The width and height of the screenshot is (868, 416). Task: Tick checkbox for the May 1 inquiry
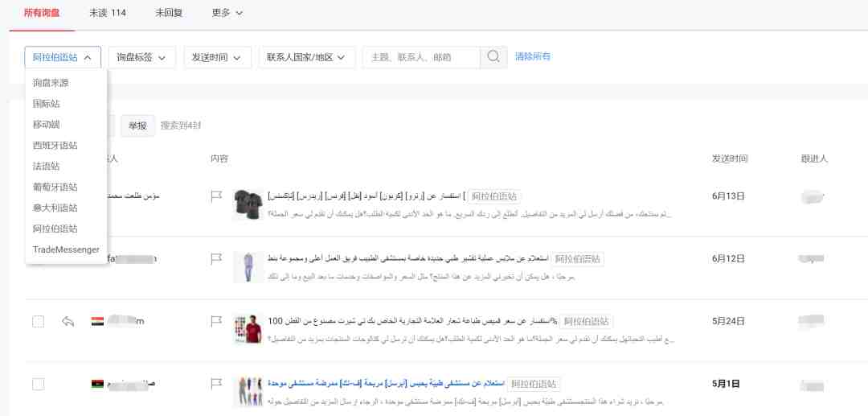(39, 384)
